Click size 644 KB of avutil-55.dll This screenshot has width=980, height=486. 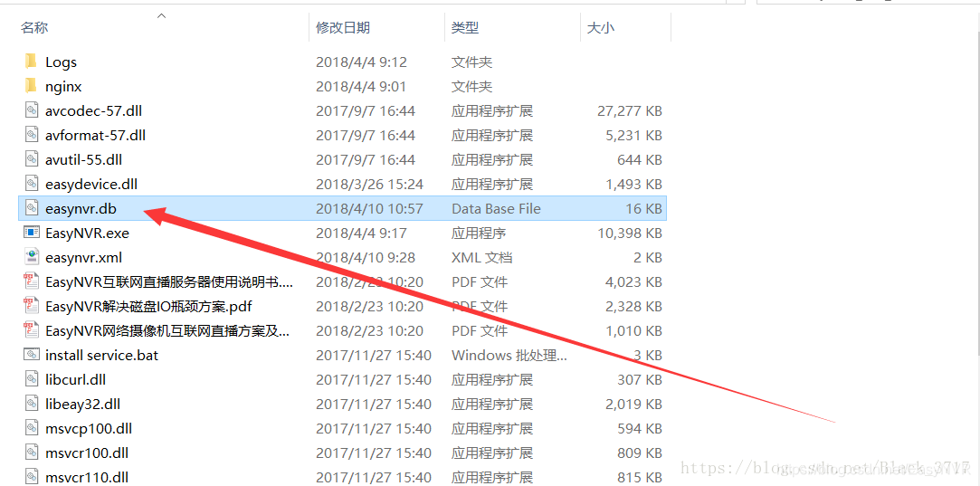pyautogui.click(x=640, y=159)
